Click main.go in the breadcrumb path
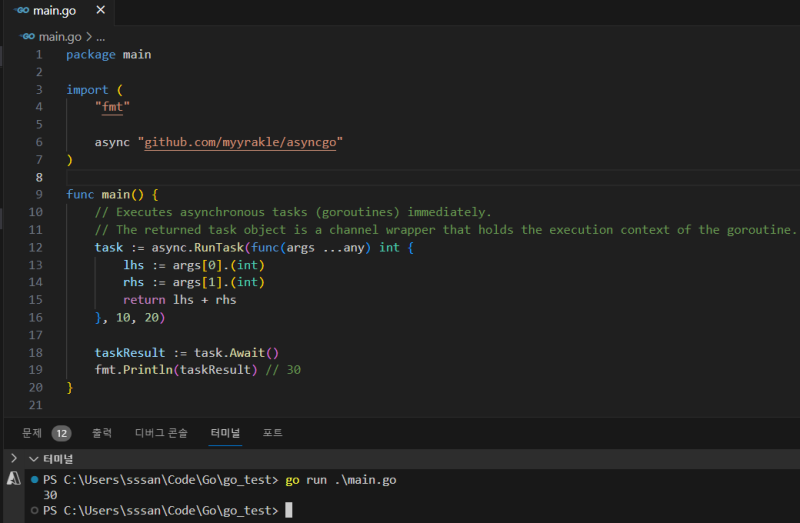This screenshot has height=523, width=800. 60,36
